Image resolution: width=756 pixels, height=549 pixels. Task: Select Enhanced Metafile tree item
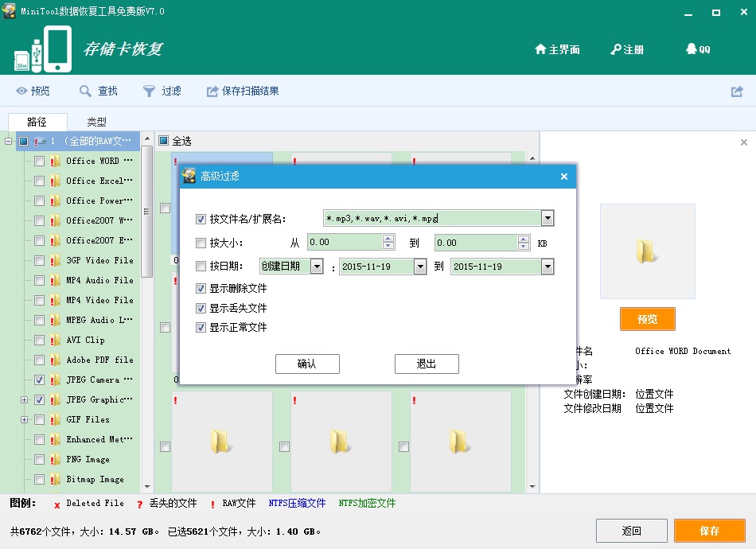point(99,439)
